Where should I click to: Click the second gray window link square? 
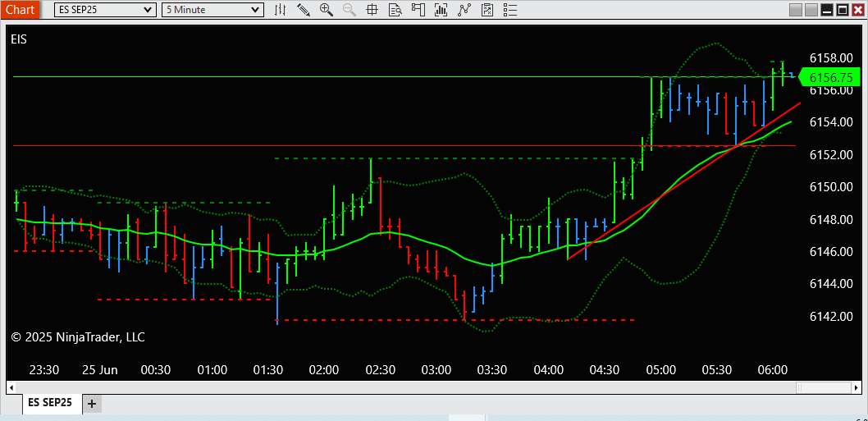(811, 10)
